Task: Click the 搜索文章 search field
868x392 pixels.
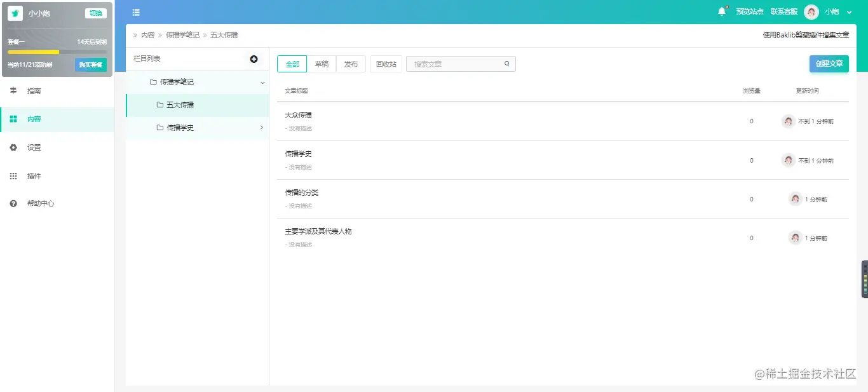Action: [461, 64]
